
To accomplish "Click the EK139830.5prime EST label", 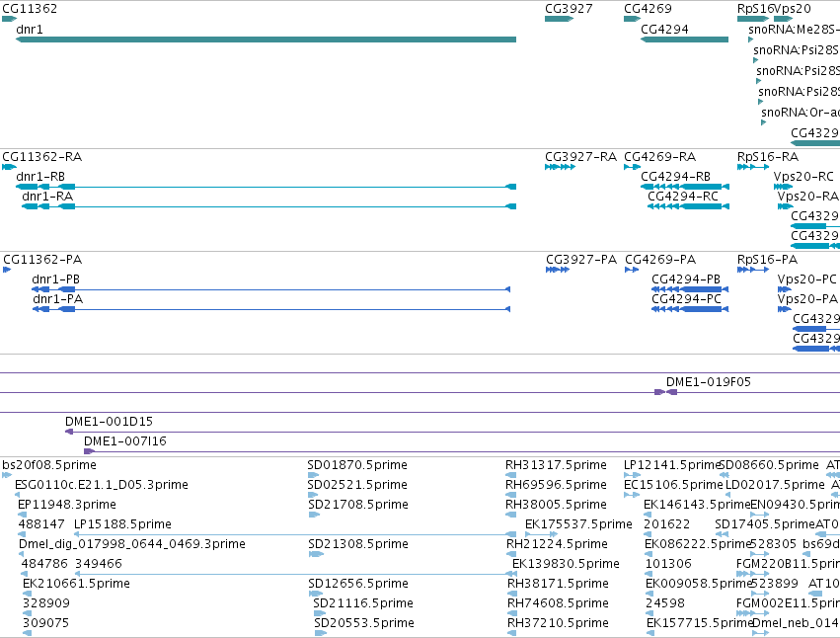I will pos(567,564).
